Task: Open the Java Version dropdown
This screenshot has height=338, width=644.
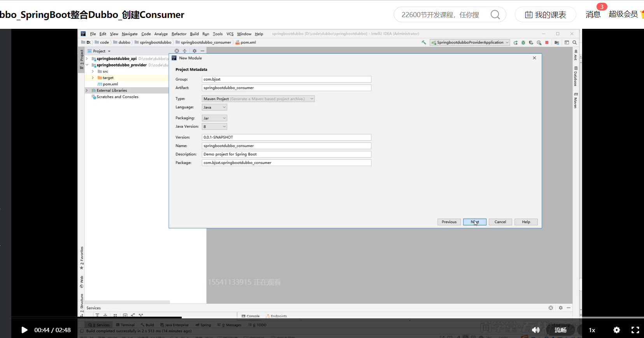Action: pos(214,127)
